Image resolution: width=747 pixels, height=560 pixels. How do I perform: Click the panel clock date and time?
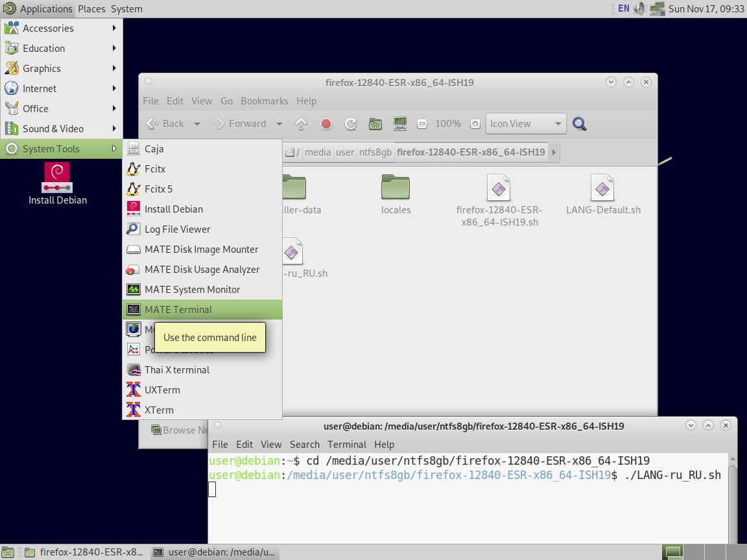[x=706, y=8]
